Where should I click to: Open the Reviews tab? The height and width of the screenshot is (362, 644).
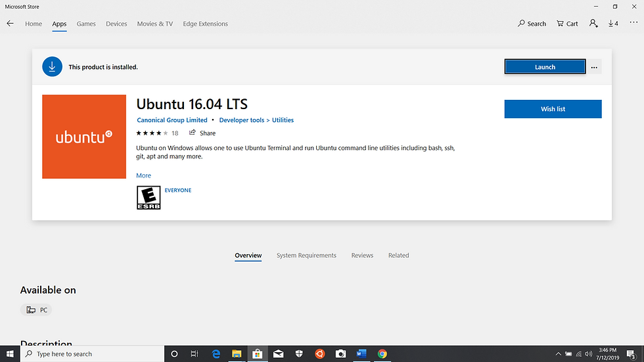click(362, 256)
